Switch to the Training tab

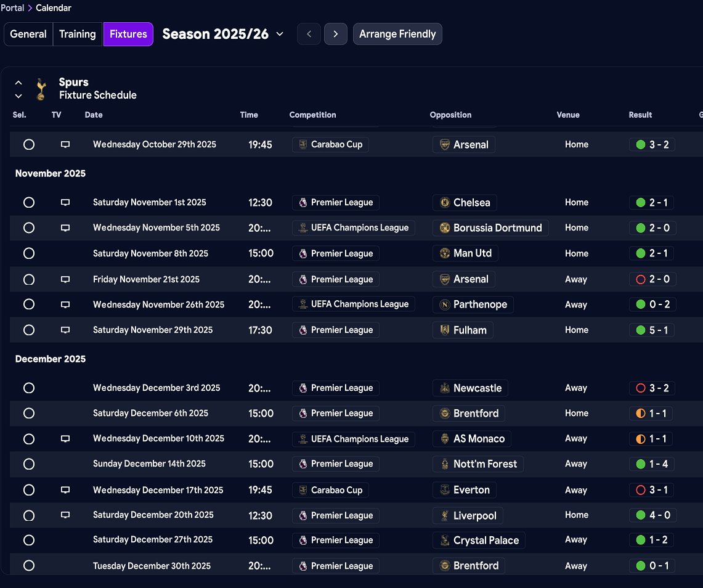[x=78, y=34]
